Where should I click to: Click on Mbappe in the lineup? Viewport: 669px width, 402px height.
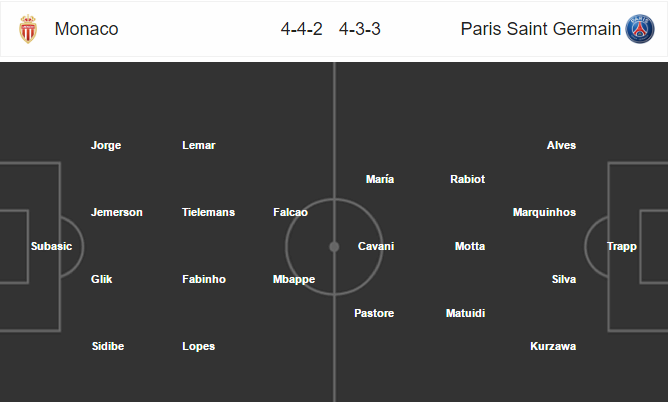pos(294,280)
